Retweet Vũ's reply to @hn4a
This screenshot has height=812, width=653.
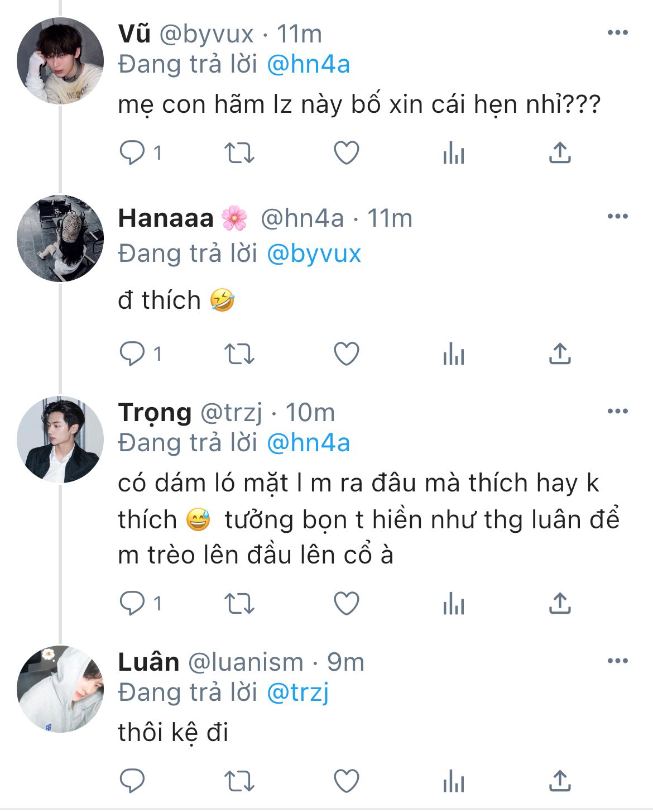pos(239,153)
